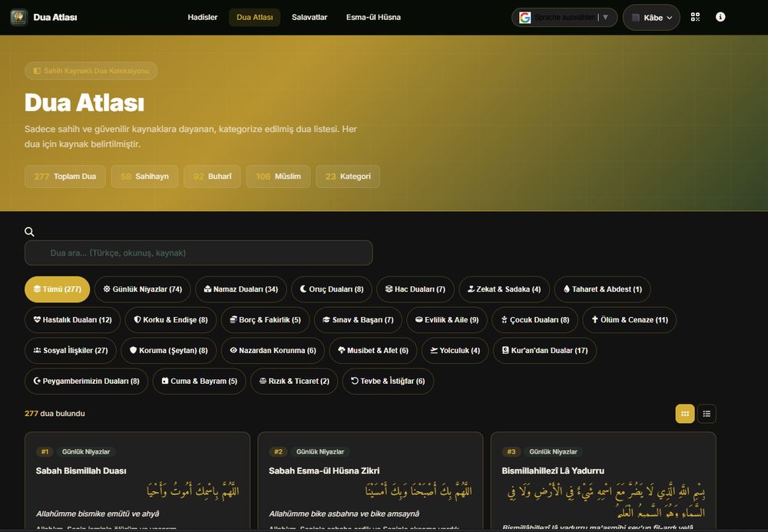Select Musibet & Afet (6) chip

tap(372, 350)
